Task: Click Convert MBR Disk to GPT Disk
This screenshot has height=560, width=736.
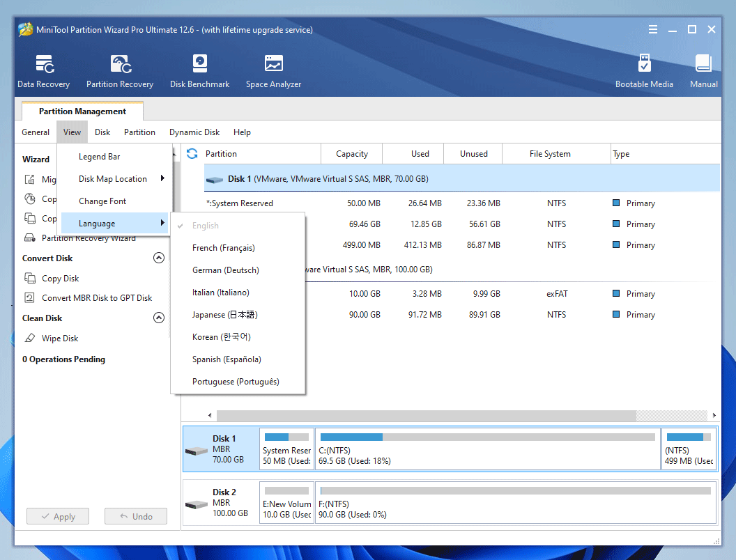Action: [x=97, y=298]
